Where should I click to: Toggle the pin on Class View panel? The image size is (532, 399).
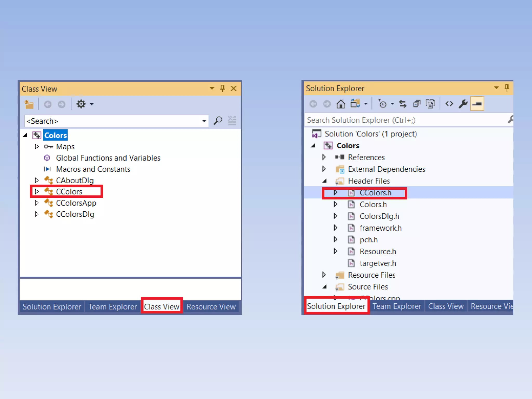[x=222, y=89]
